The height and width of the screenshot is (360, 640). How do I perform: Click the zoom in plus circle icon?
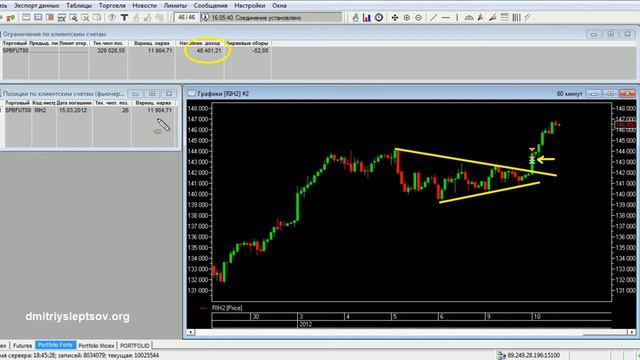click(x=407, y=18)
